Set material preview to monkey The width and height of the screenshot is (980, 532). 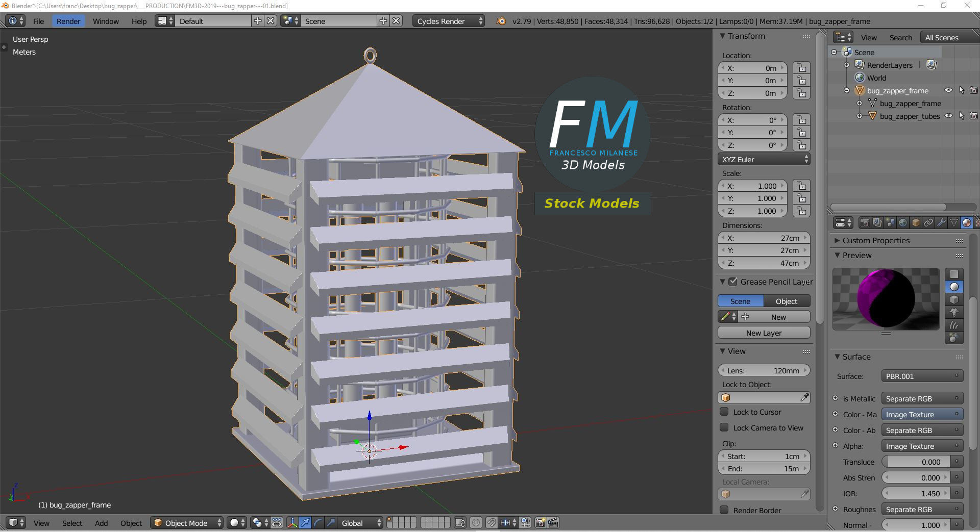pos(954,313)
